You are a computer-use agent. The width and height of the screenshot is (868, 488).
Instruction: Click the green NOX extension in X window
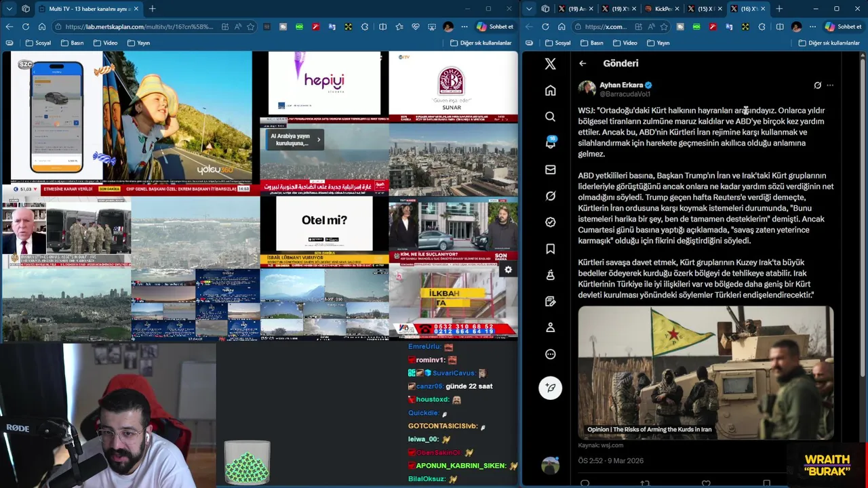pos(696,27)
